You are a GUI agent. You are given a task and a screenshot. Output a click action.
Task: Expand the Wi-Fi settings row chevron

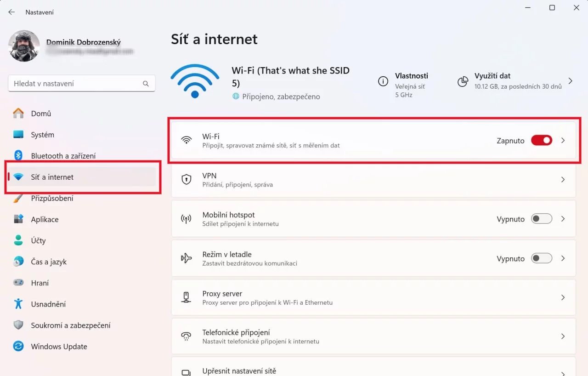click(563, 140)
